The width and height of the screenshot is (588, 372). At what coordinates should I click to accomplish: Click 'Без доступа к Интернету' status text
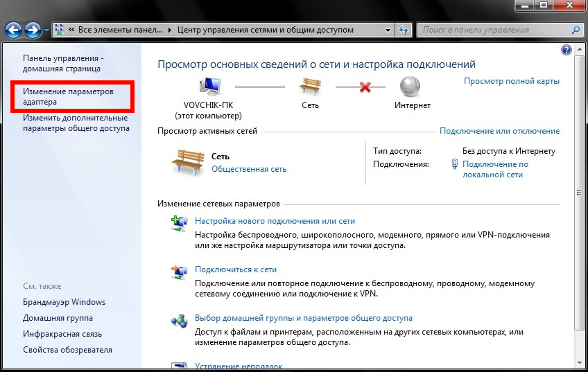click(x=509, y=151)
